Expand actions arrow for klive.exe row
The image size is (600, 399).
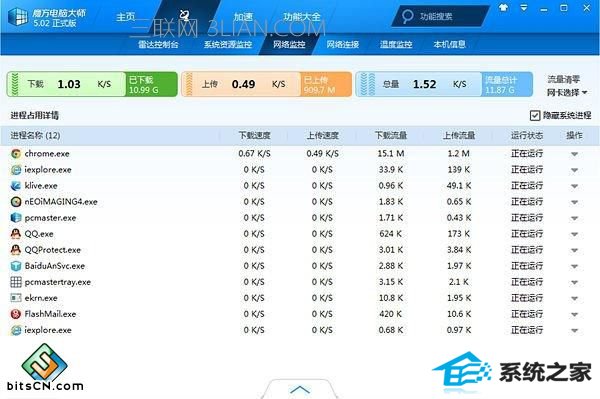click(x=574, y=186)
